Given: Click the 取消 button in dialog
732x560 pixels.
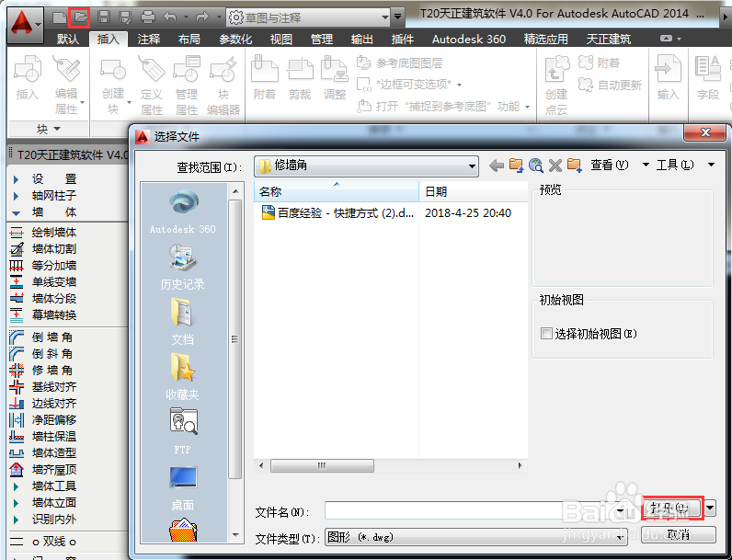Looking at the screenshot, I should (x=679, y=534).
